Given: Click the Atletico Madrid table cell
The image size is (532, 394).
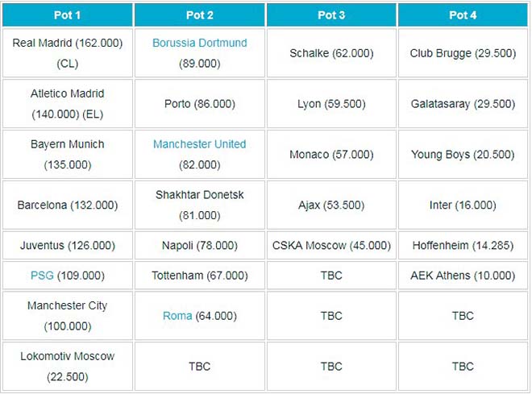Looking at the screenshot, I should (x=68, y=104).
